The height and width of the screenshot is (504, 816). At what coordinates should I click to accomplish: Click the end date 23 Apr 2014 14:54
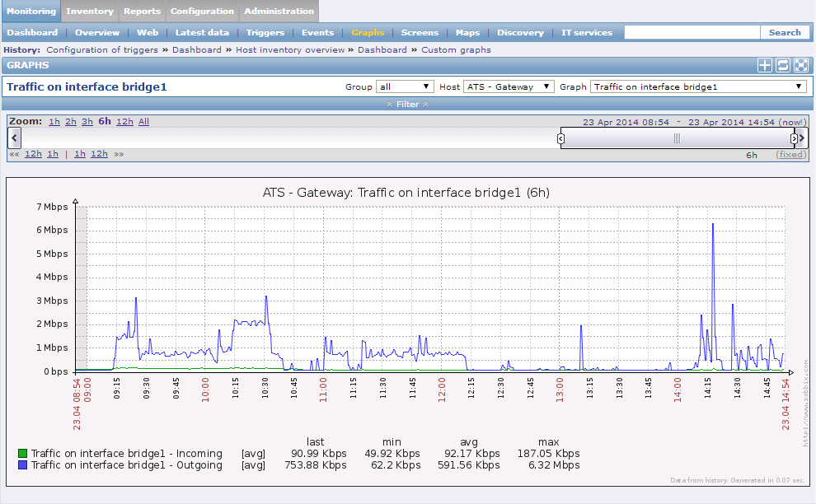(x=731, y=122)
